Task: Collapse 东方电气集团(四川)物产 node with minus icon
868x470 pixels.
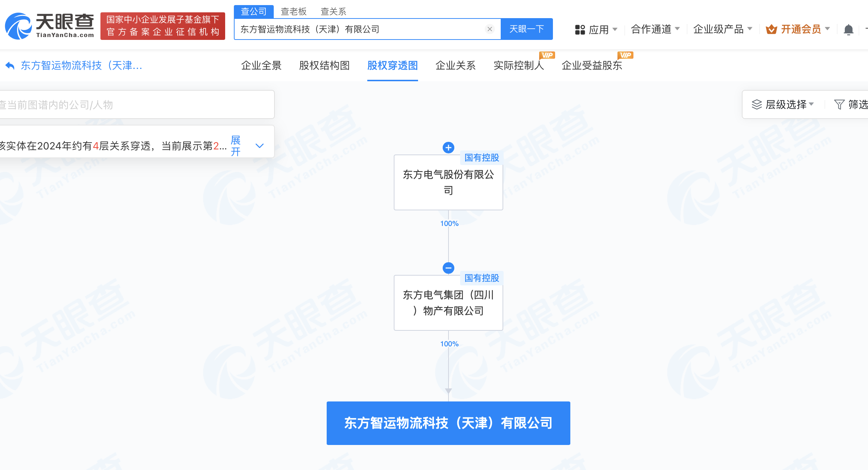Action: [x=449, y=268]
